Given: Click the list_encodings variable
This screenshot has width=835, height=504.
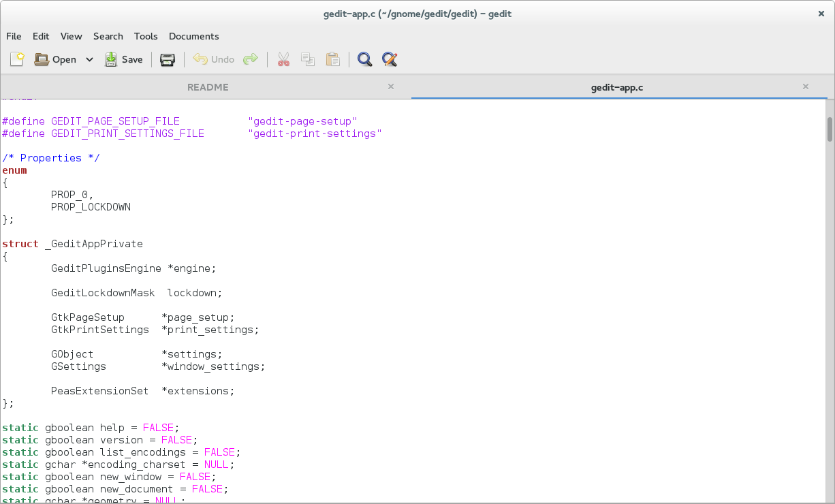Looking at the screenshot, I should pyautogui.click(x=143, y=452).
